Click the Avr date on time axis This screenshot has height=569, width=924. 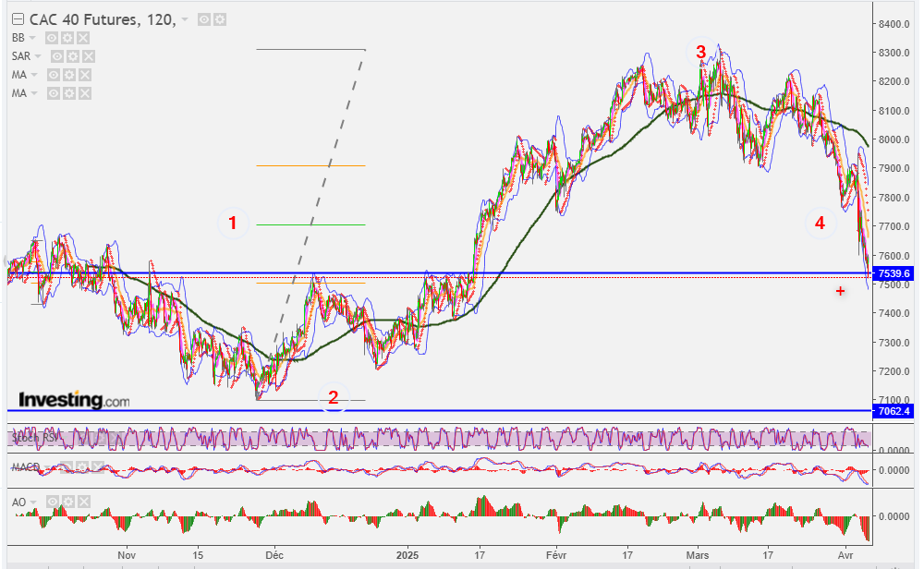[845, 555]
